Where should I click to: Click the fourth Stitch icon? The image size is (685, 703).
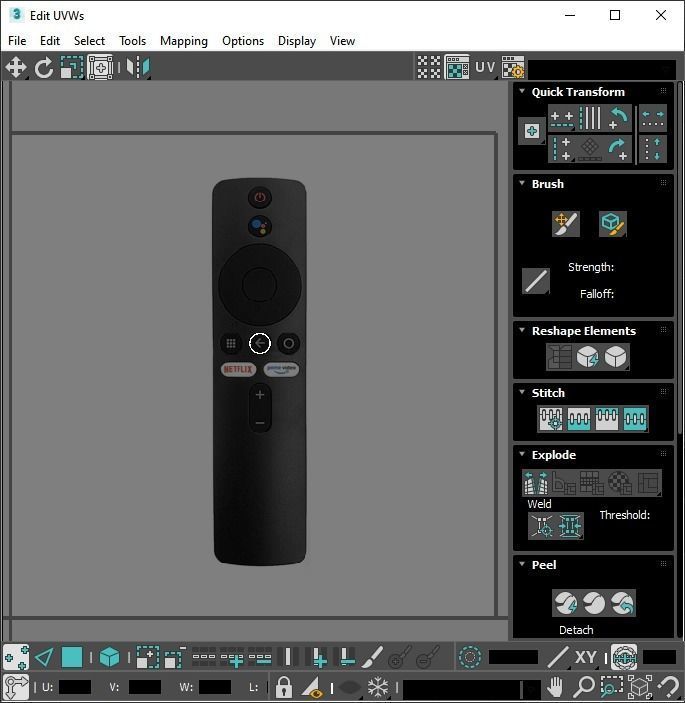[635, 419]
